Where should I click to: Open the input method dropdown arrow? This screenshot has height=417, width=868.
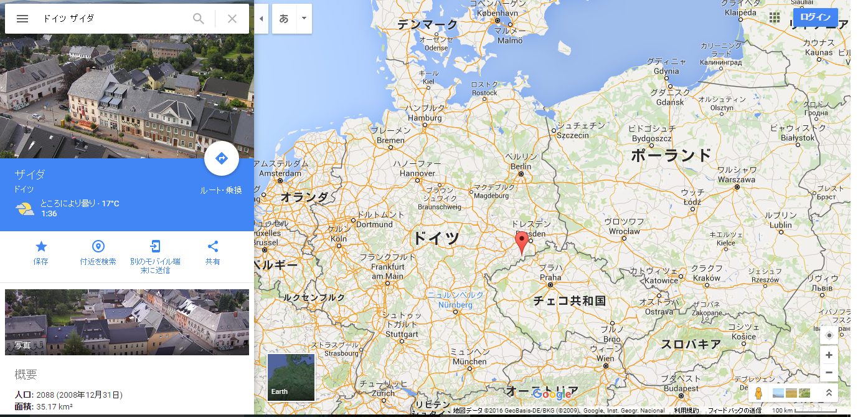coord(304,19)
